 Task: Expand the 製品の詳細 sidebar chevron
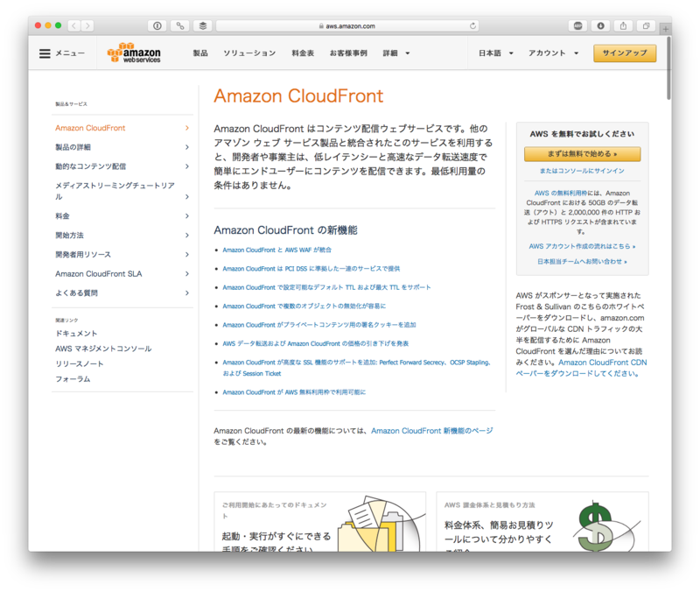pyautogui.click(x=187, y=147)
